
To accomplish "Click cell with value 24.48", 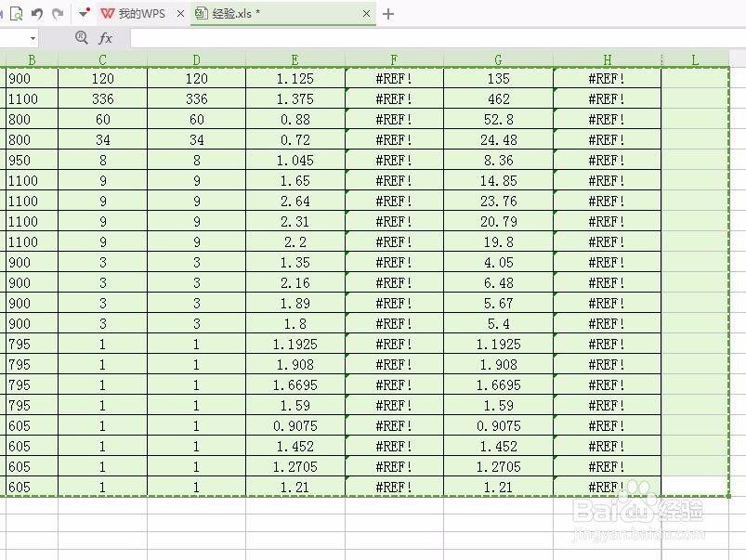I will tap(498, 140).
